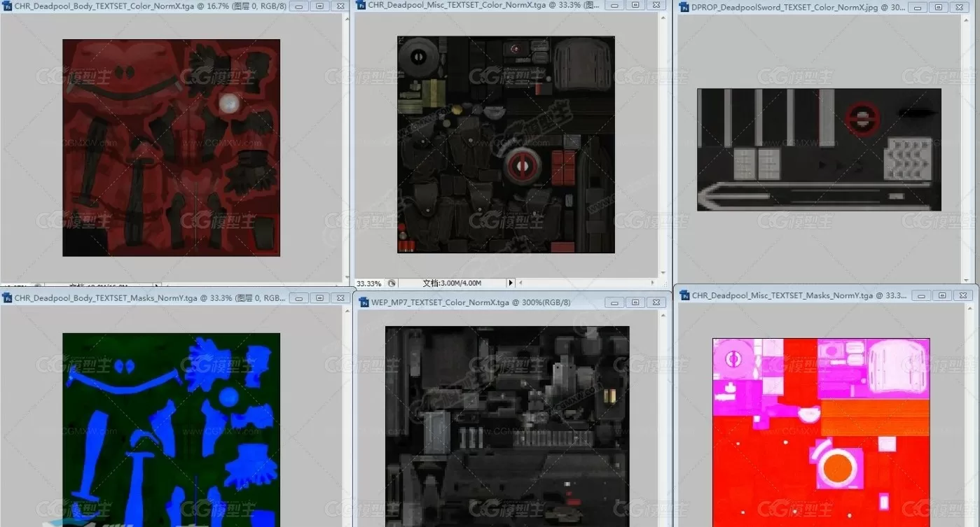Click scroll-down arrow in Deadpool Body Color window
Screen dimensions: 980x527
coord(346,279)
